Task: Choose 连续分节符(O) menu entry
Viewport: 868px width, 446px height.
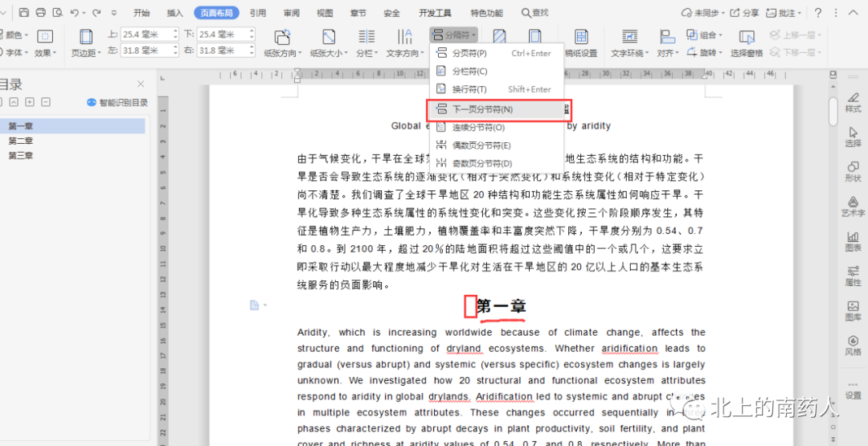Action: (x=478, y=127)
